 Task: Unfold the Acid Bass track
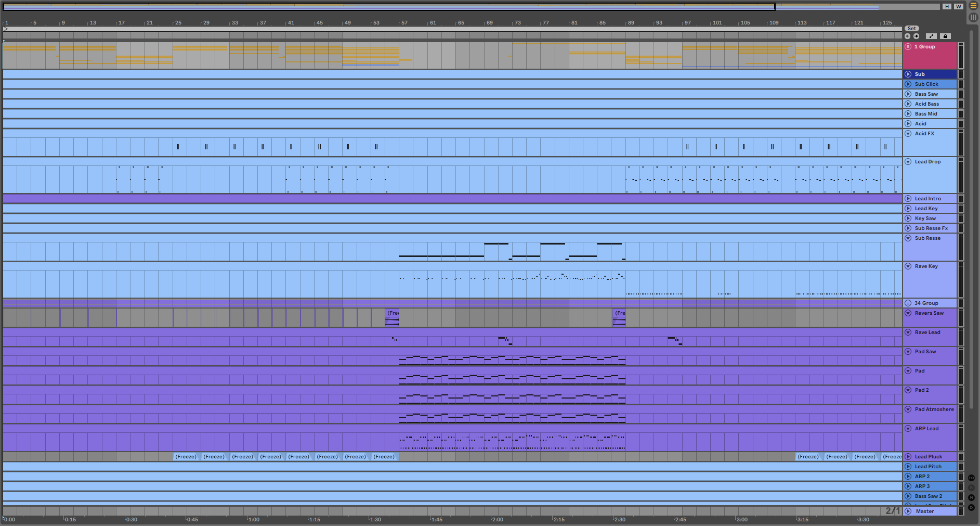908,104
